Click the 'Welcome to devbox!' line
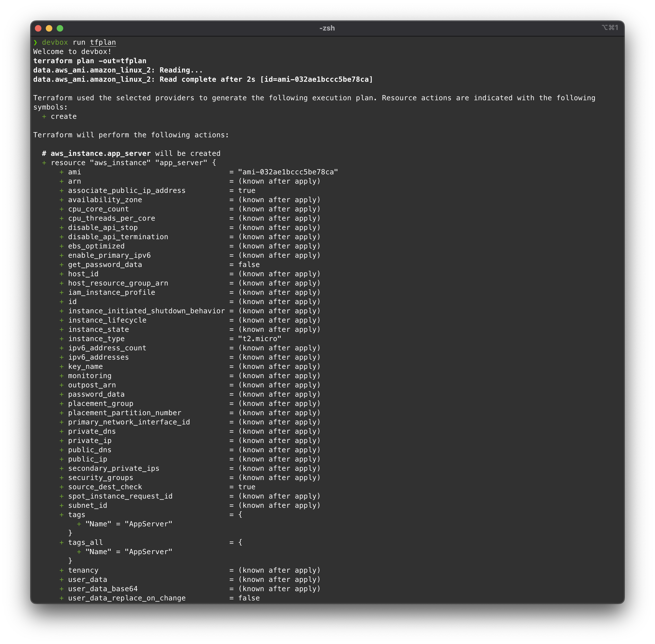 coord(72,52)
